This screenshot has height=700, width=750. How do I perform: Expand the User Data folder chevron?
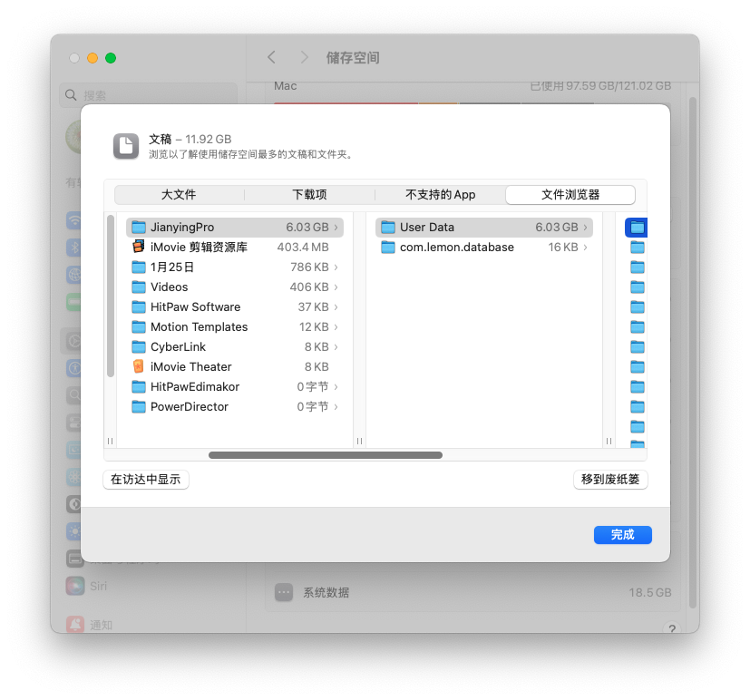click(585, 227)
